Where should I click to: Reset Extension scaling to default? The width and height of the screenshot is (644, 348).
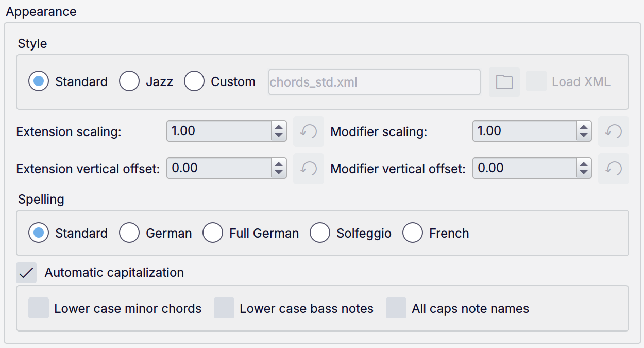[x=309, y=131]
